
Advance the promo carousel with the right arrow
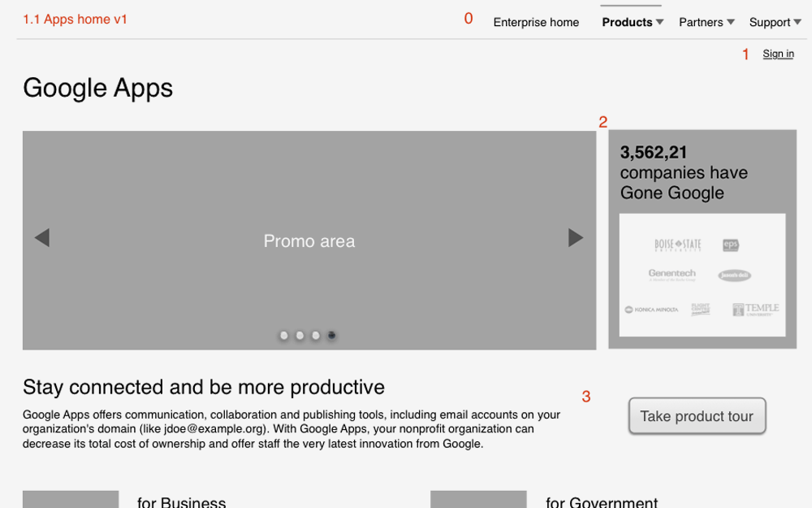576,237
